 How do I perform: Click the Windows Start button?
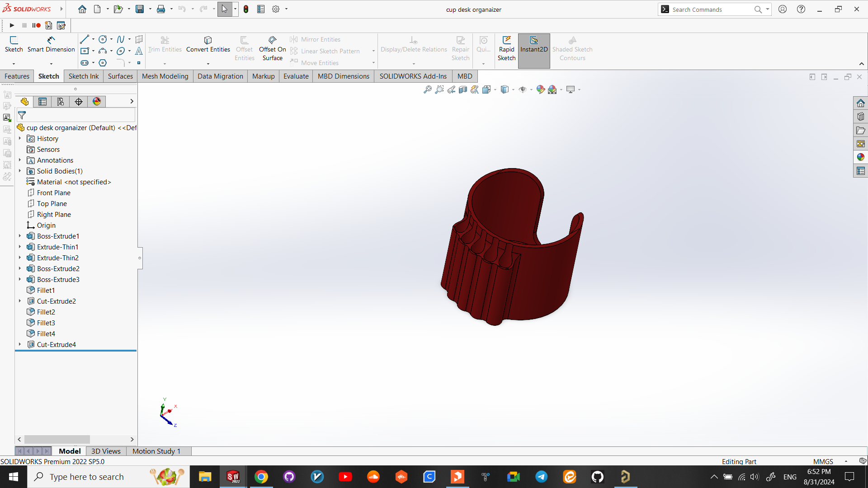(14, 477)
